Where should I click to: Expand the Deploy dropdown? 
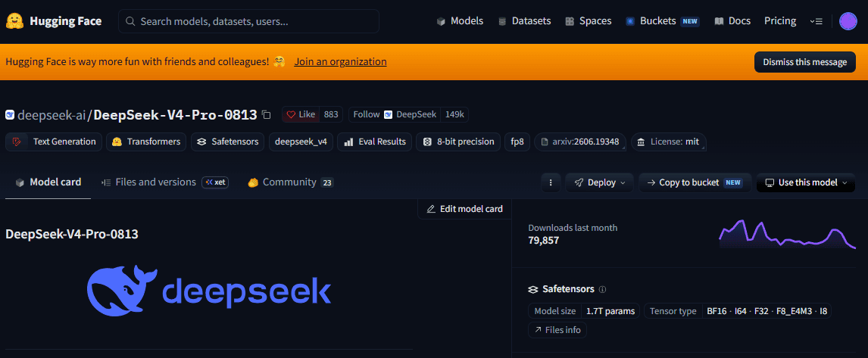coord(600,182)
